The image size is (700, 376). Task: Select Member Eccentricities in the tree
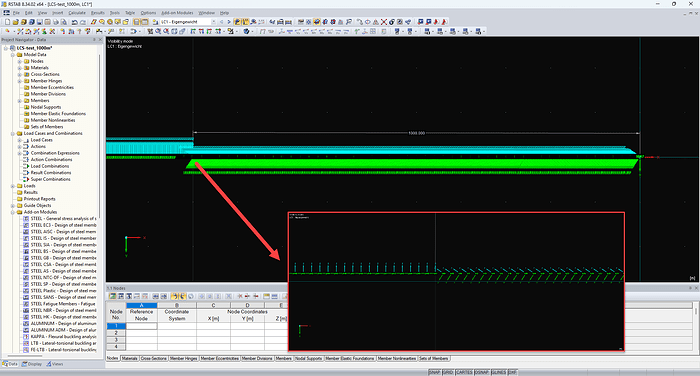[x=52, y=88]
